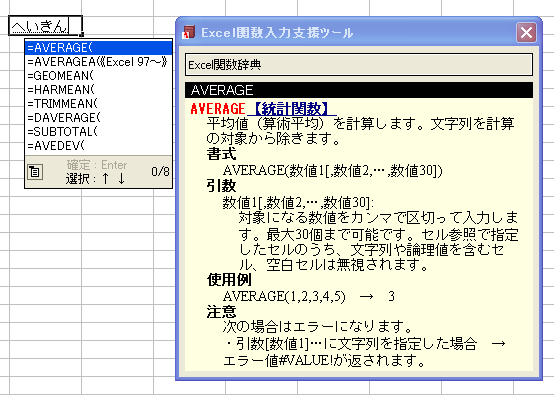Image resolution: width=554 pixels, height=395 pixels.
Task: Choose =TRIMMEAN( from the list
Action: 99,104
